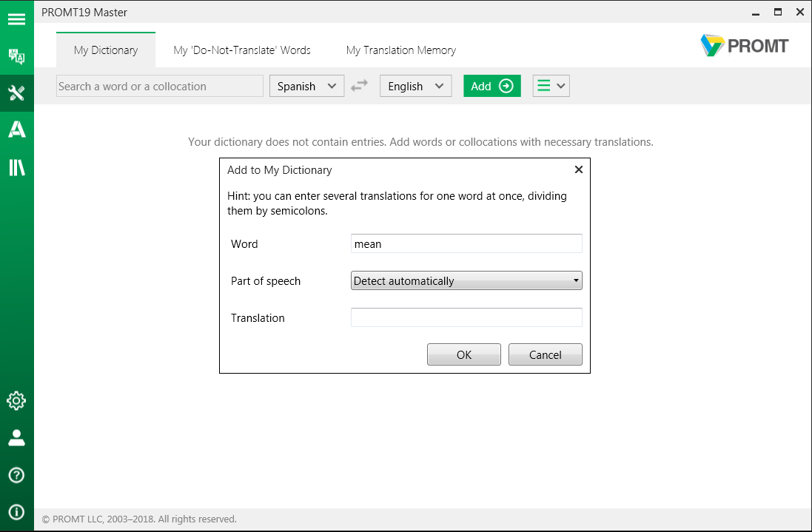
Task: Close the PROMT19 Master window
Action: (x=800, y=12)
